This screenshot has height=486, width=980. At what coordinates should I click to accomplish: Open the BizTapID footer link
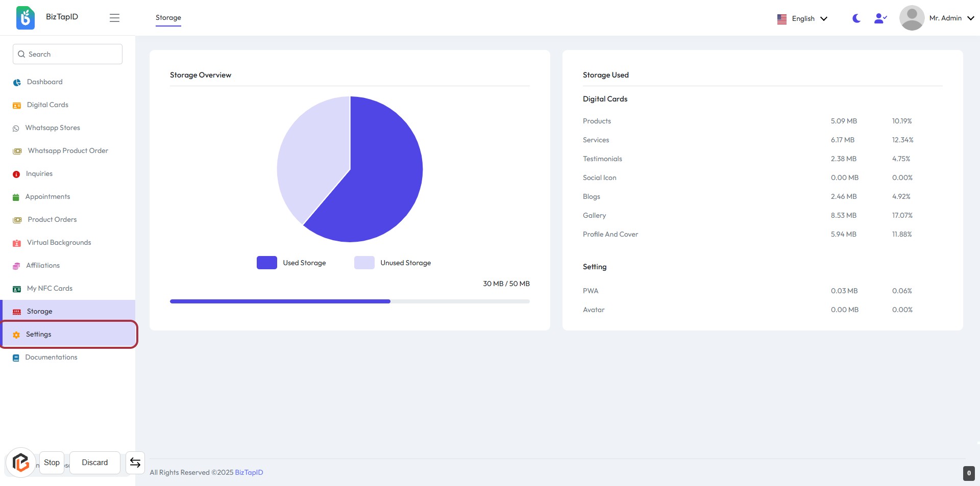[249, 472]
